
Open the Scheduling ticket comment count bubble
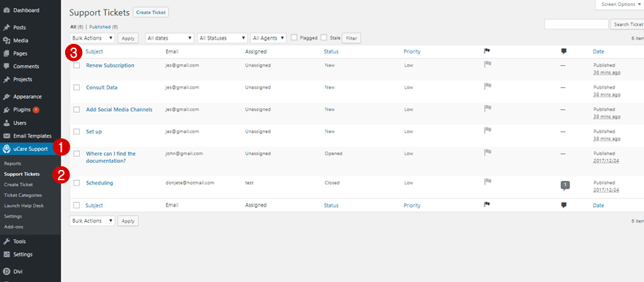click(x=565, y=186)
